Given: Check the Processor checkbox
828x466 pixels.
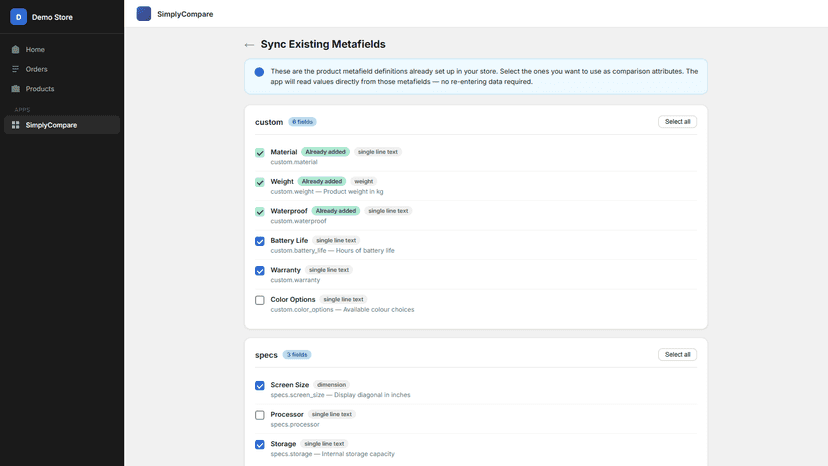Looking at the screenshot, I should pos(260,415).
